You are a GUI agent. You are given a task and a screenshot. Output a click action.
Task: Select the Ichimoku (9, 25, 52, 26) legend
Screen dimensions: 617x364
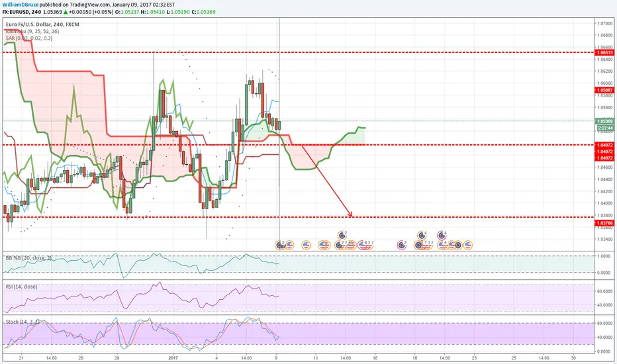[x=32, y=31]
